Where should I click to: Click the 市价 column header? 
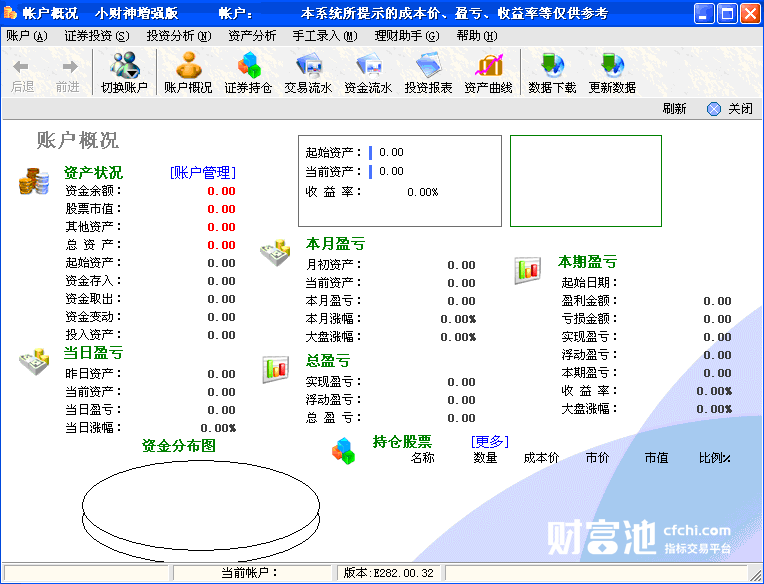tap(597, 458)
